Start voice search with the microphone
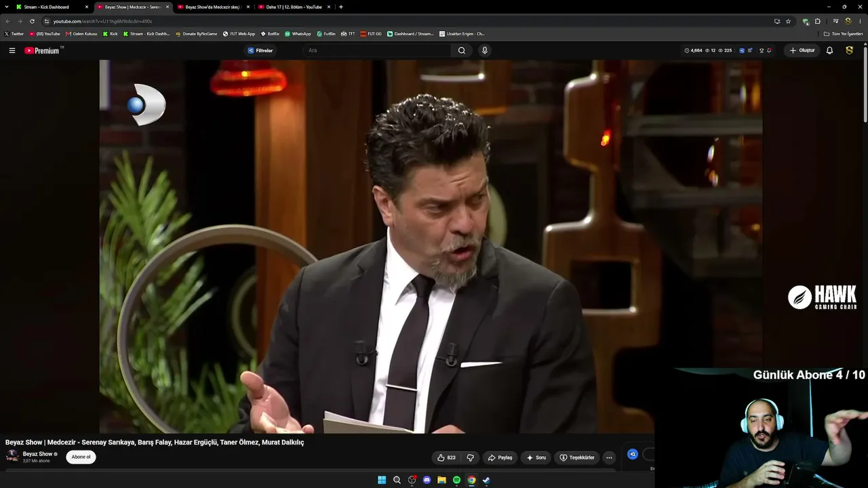The image size is (868, 488). pos(484,50)
